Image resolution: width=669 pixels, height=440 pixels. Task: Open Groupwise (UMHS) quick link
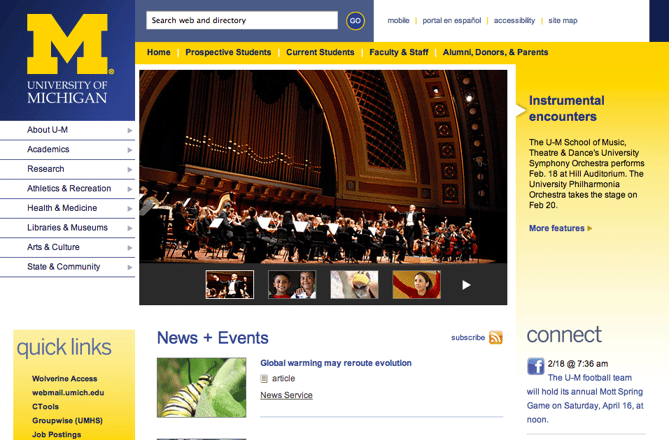(67, 421)
